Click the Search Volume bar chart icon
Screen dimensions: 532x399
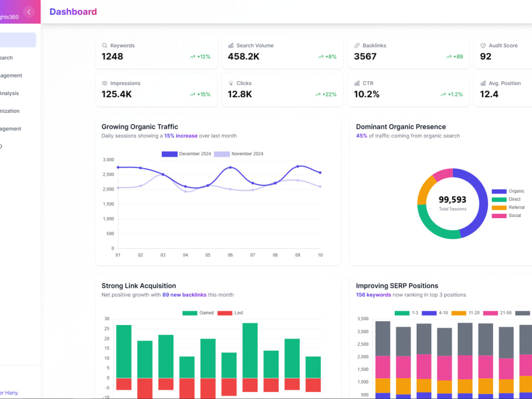[231, 45]
